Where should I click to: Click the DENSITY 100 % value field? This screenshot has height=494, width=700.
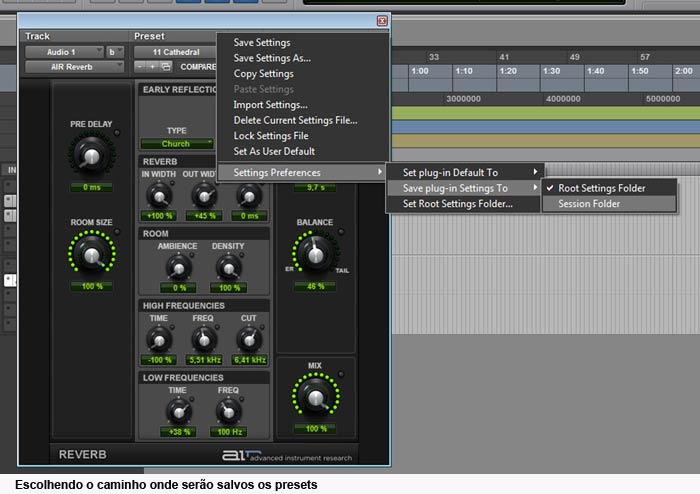tap(229, 288)
